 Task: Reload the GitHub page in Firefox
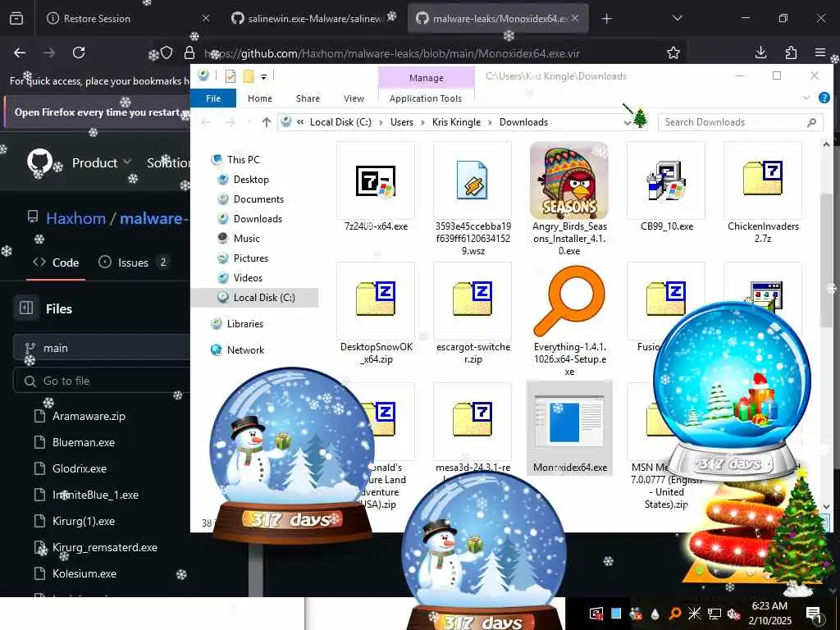tap(79, 52)
